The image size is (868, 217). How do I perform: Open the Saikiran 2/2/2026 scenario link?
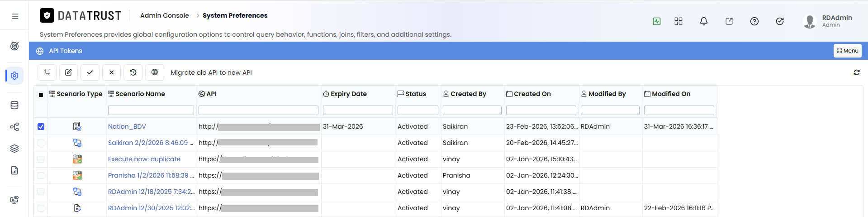click(x=151, y=143)
